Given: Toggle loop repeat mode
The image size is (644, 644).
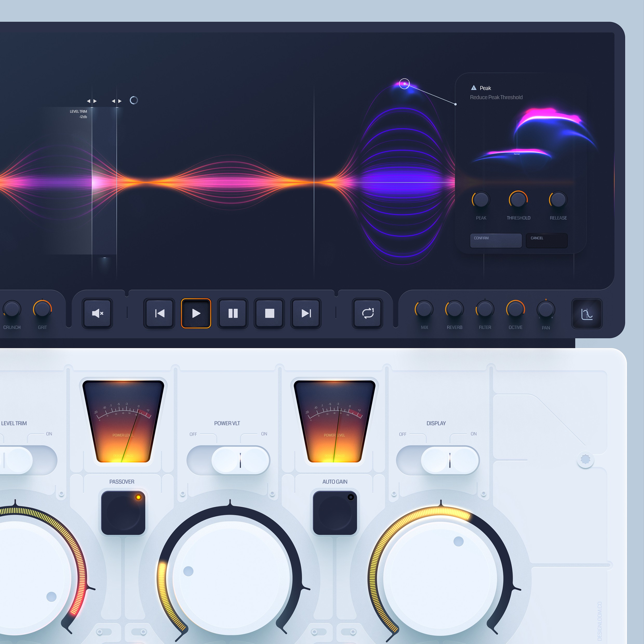Looking at the screenshot, I should [x=368, y=313].
